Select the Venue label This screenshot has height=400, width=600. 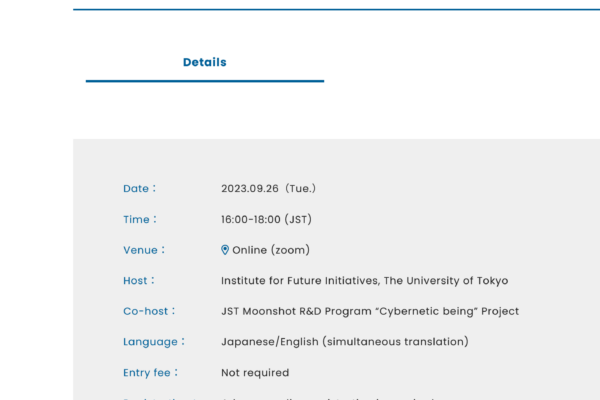pos(144,250)
